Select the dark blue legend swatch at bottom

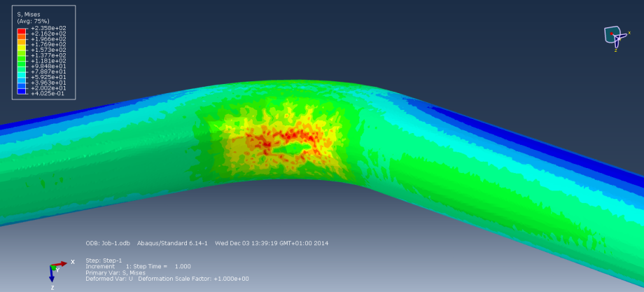point(22,92)
